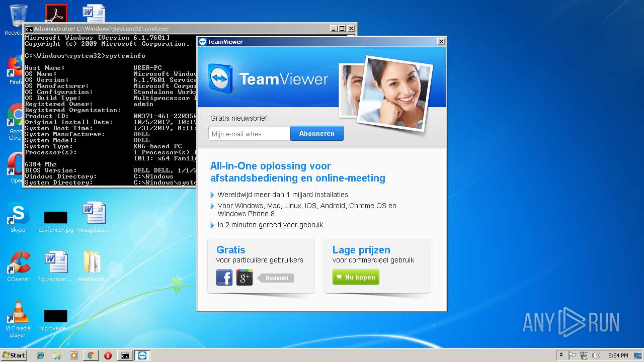Open Windows Media Player from taskbar
The height and width of the screenshot is (362, 644).
[x=74, y=355]
